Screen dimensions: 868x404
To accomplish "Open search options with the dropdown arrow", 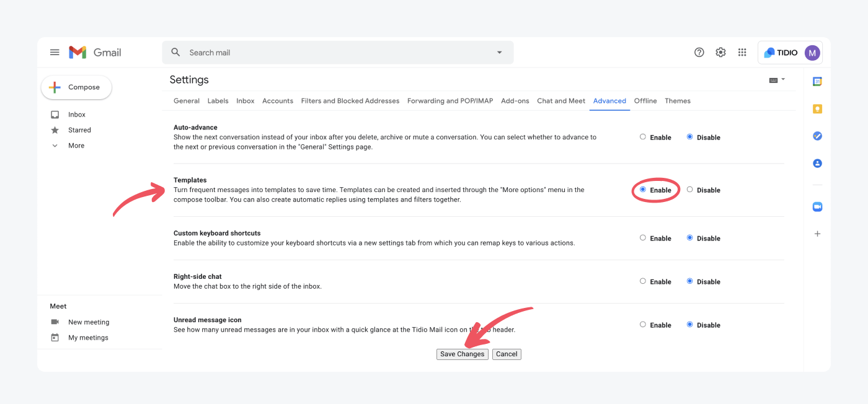I will coord(499,52).
